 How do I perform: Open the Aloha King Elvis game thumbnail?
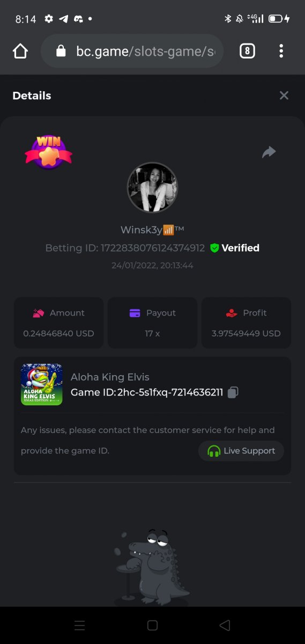(x=42, y=384)
